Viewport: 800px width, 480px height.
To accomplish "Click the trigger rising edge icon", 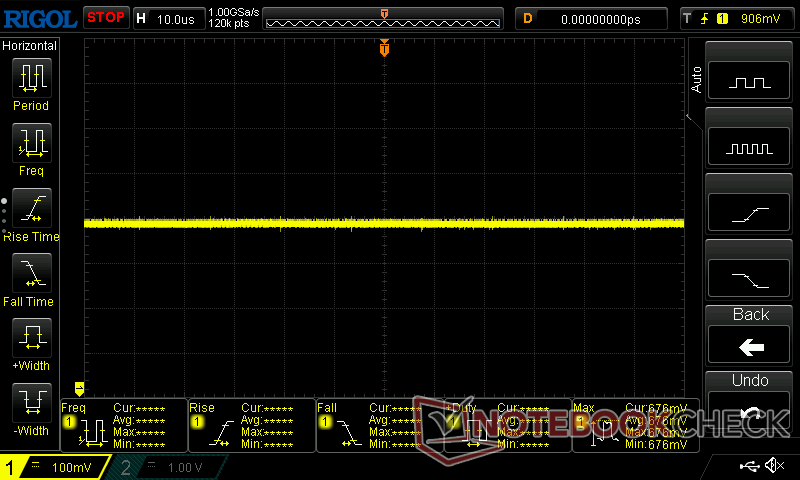I will coord(705,19).
